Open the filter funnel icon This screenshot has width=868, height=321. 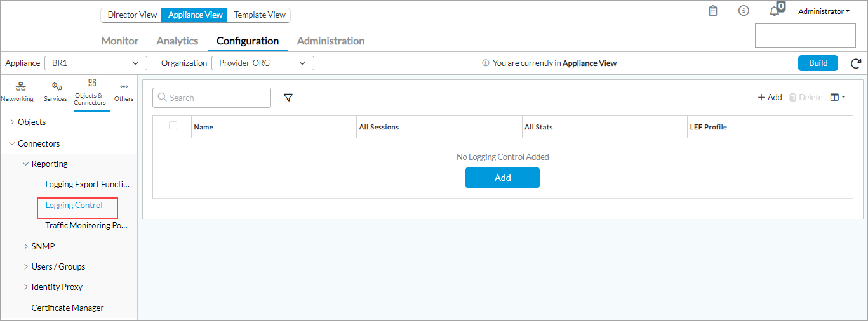point(288,98)
